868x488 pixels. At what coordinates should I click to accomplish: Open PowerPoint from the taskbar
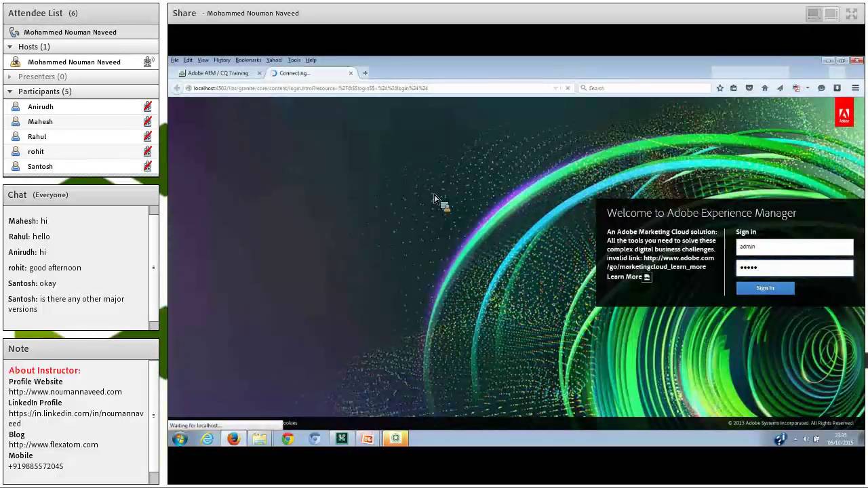368,439
